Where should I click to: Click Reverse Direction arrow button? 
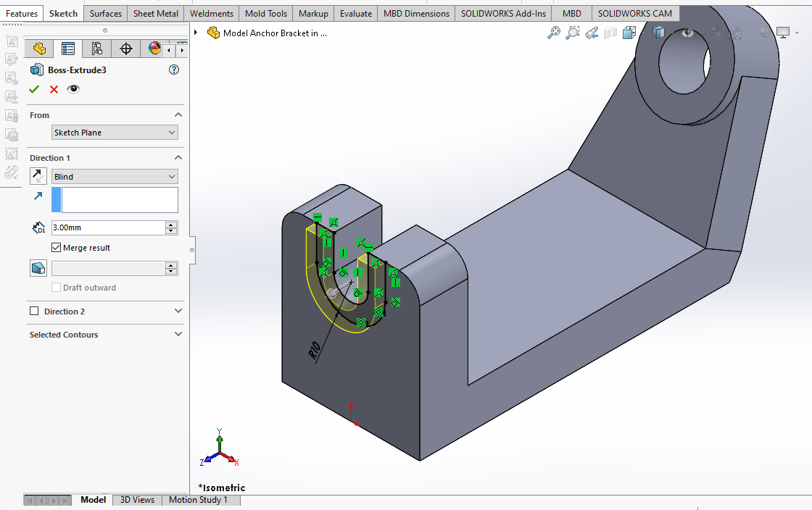click(x=38, y=176)
